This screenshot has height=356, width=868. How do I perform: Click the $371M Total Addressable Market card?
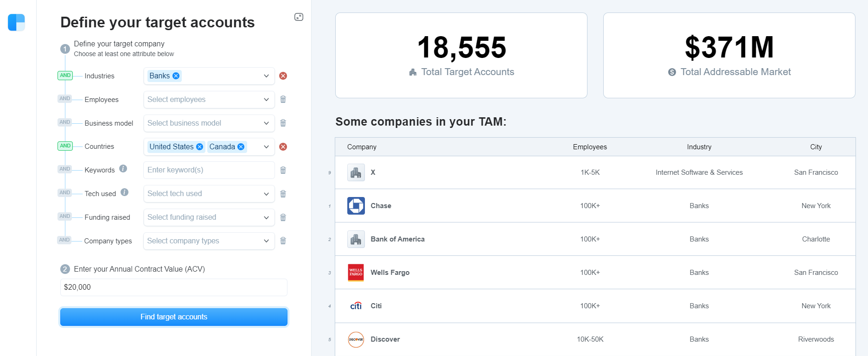coord(729,56)
